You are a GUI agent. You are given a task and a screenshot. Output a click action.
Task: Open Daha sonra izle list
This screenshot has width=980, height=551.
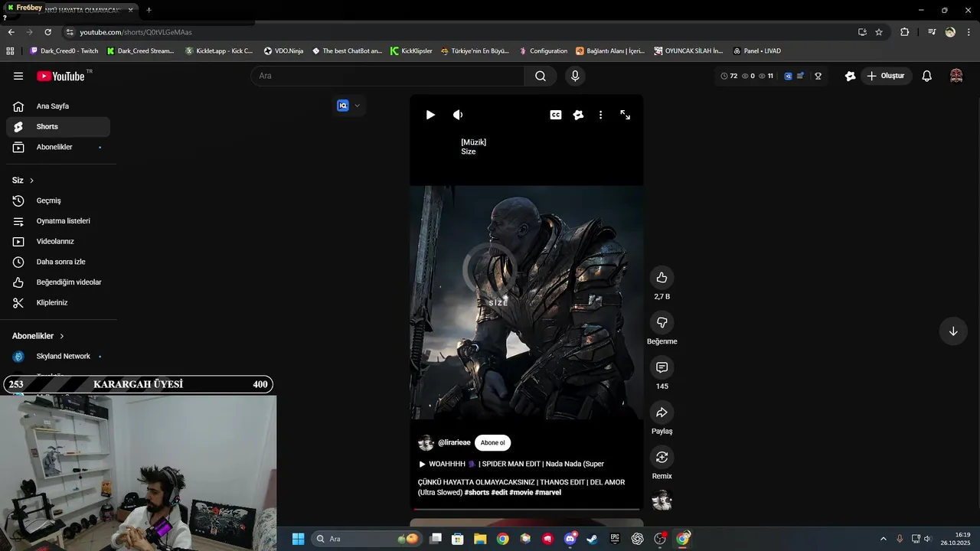pyautogui.click(x=58, y=262)
